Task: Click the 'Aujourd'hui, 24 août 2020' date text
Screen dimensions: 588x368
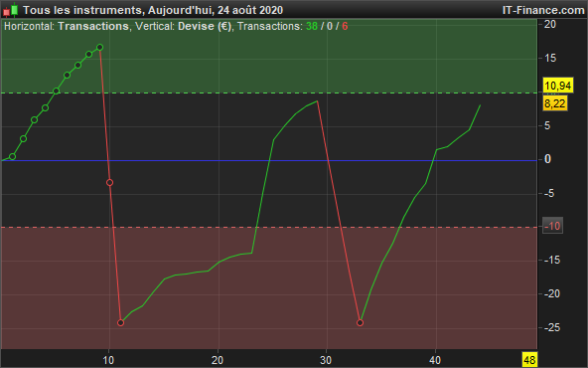Action: [x=216, y=10]
